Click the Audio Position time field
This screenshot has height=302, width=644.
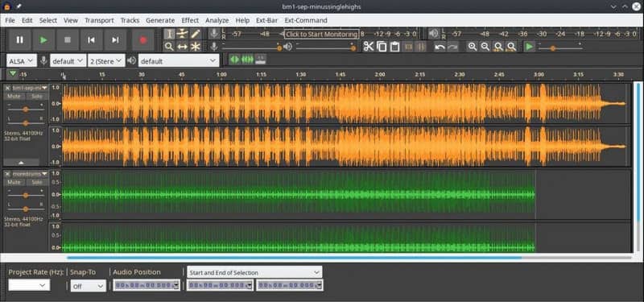point(147,285)
